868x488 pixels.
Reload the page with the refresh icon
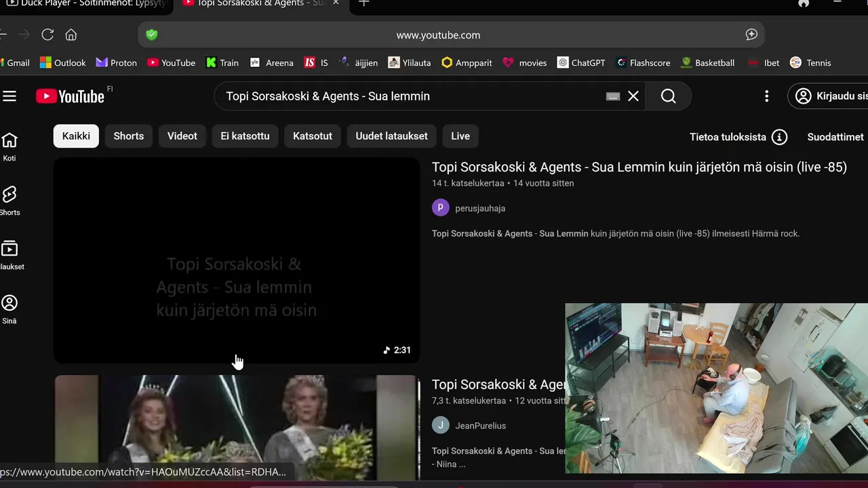coord(47,35)
